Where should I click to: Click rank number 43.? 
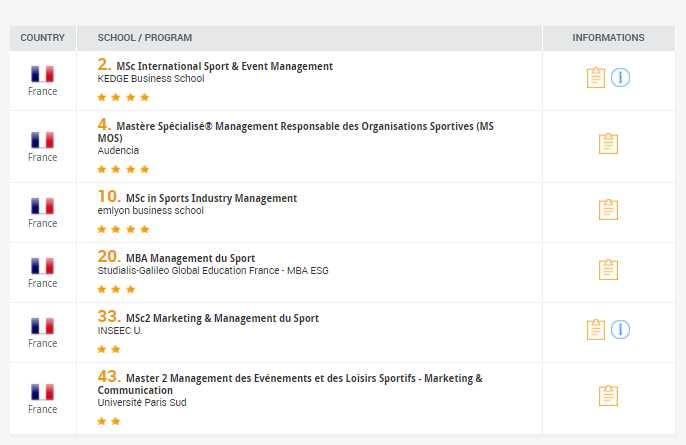109,376
